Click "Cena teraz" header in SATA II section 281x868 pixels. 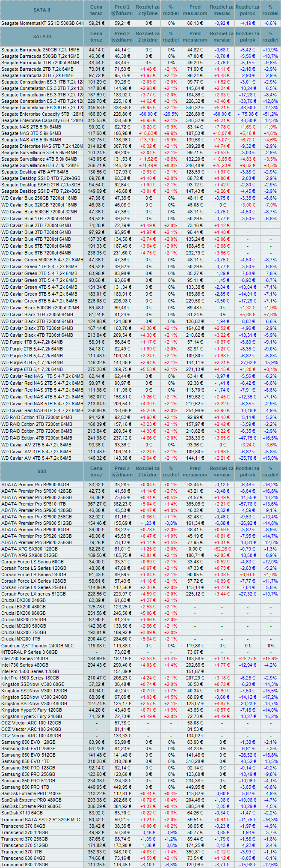(x=96, y=10)
